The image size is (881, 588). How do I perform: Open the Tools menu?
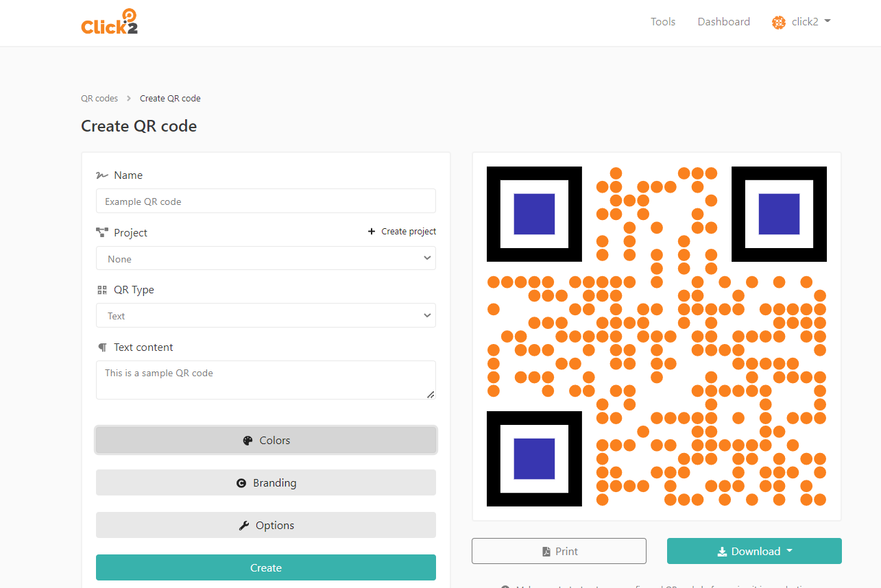point(663,22)
